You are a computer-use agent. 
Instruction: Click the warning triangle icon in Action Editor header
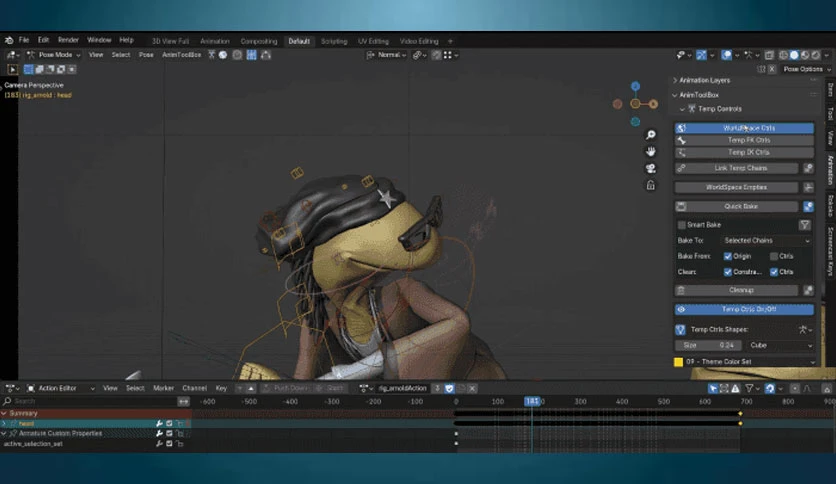736,389
